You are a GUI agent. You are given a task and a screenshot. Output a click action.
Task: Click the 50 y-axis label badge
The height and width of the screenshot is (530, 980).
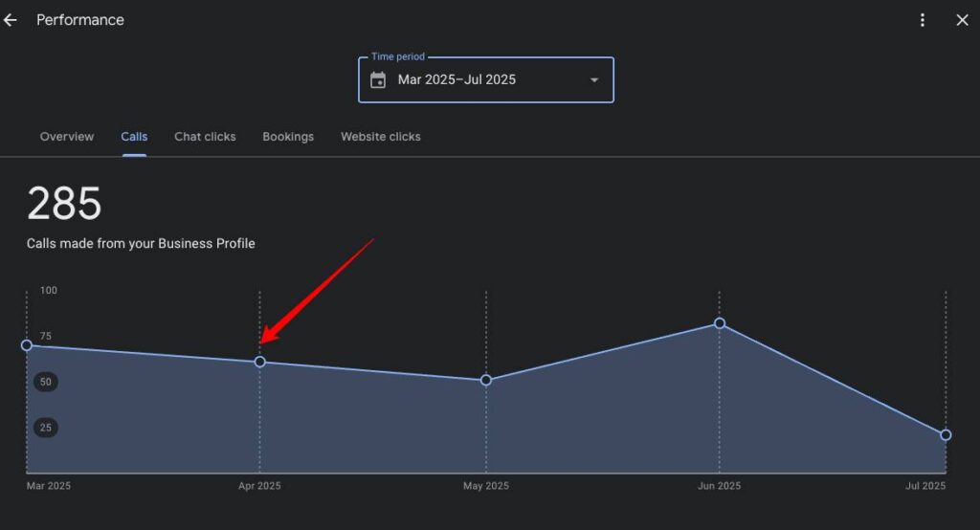(46, 382)
